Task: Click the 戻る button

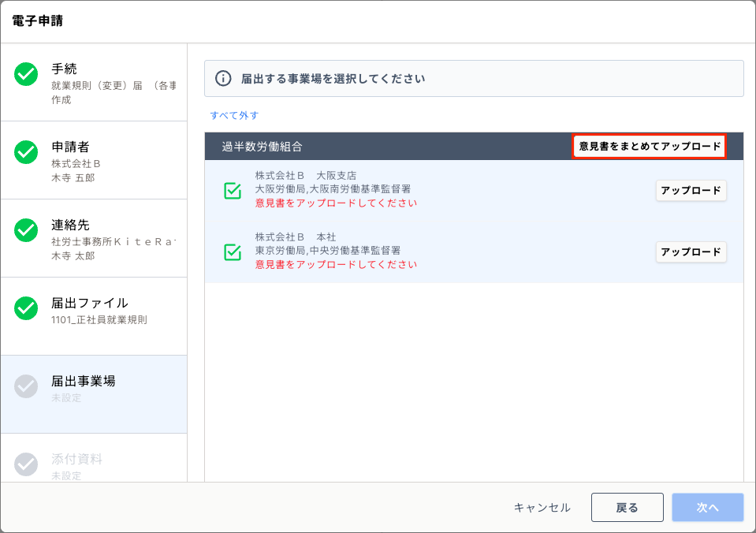Action: point(628,508)
